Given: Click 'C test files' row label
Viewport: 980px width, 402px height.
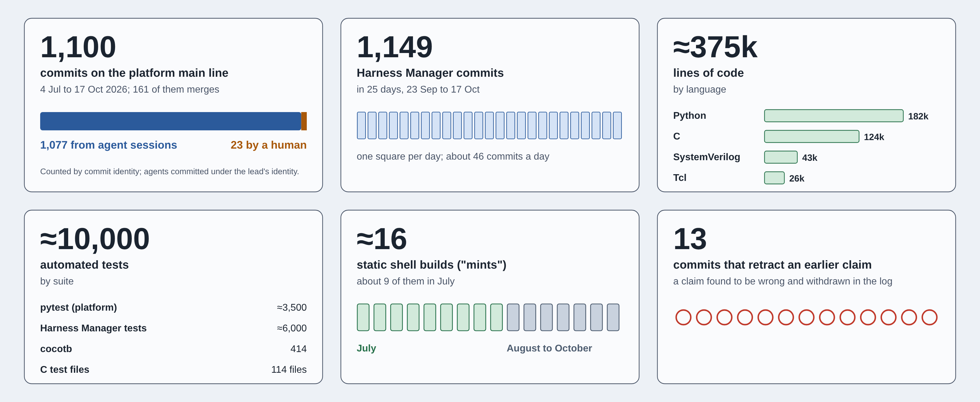Looking at the screenshot, I should click(65, 370).
